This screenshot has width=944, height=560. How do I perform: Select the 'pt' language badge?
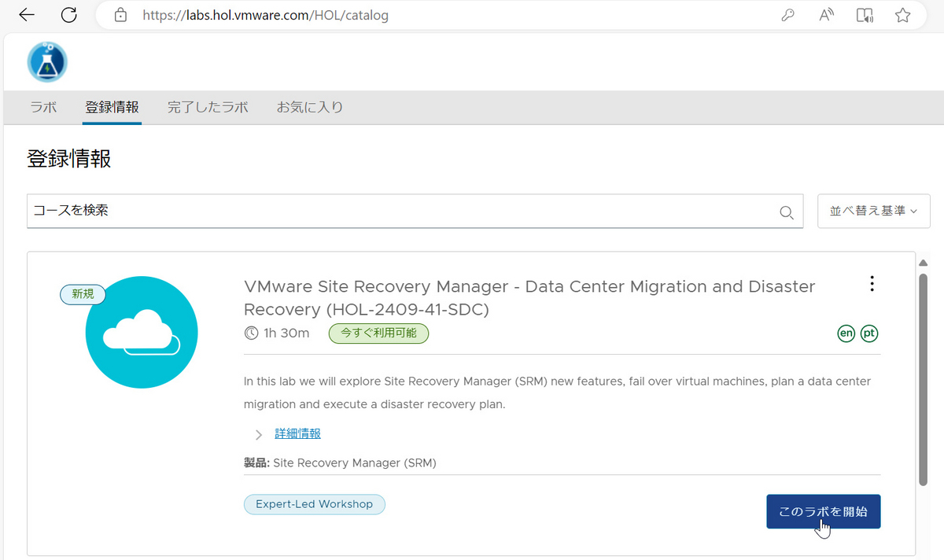(869, 333)
